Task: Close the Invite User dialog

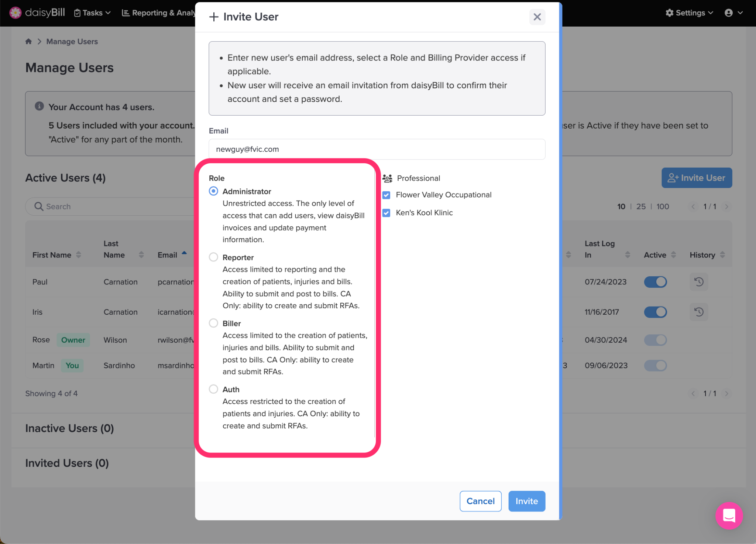Action: (x=537, y=17)
